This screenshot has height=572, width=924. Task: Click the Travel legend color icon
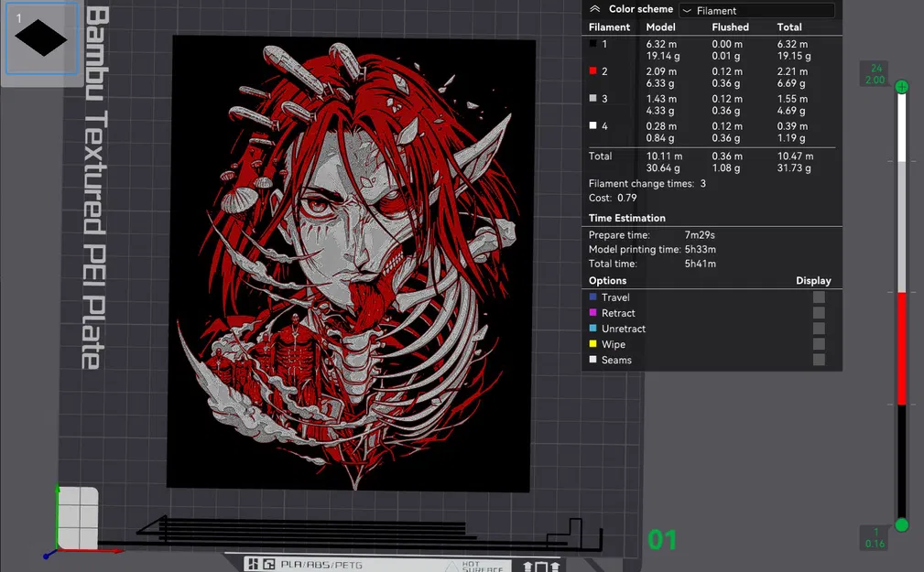point(594,297)
